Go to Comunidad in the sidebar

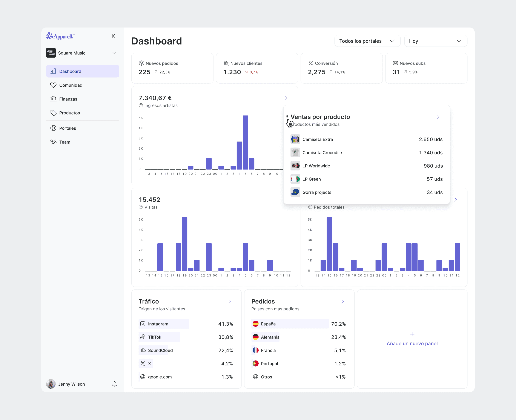click(71, 85)
